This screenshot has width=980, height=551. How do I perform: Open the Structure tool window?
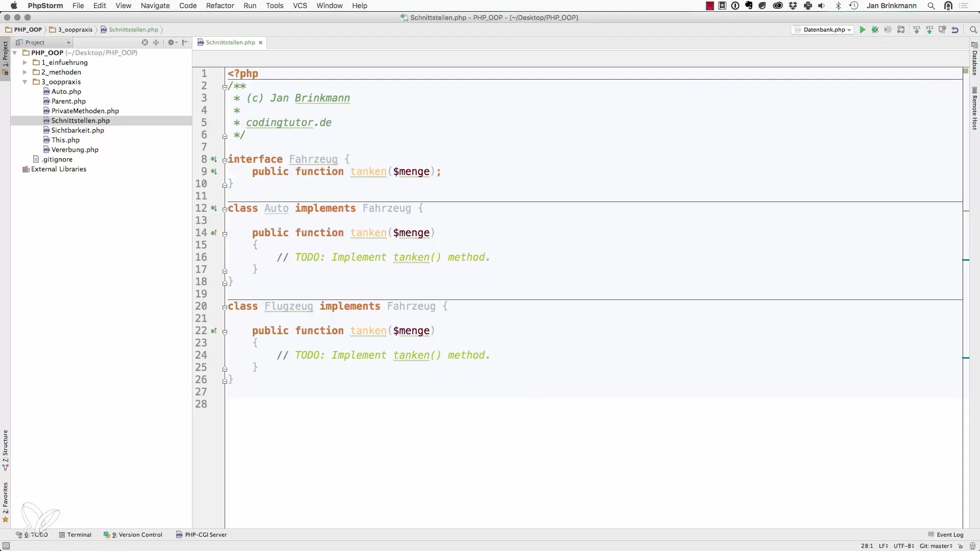[x=5, y=450]
